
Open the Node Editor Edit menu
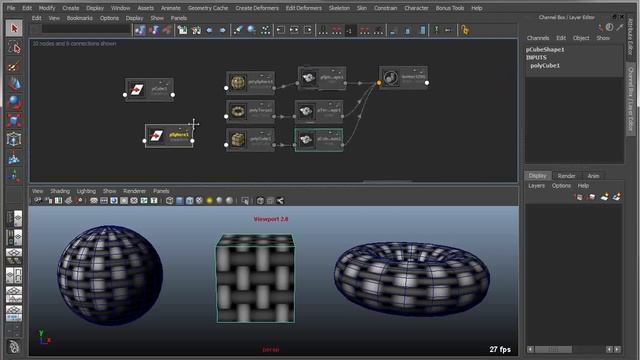pos(36,18)
